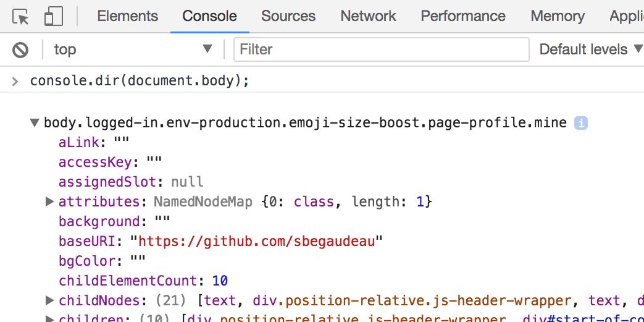
Task: Open the top context dropdown
Action: pos(133,50)
